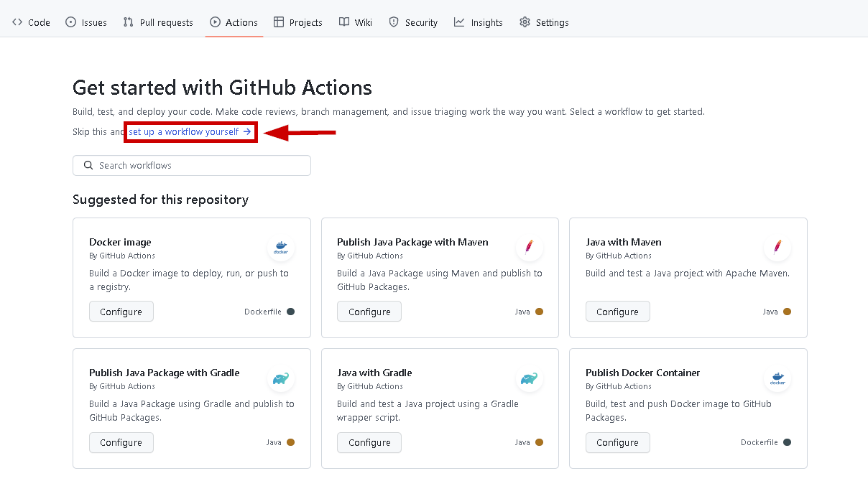Click the Dockerfile language color dot on Docker image card

[290, 312]
